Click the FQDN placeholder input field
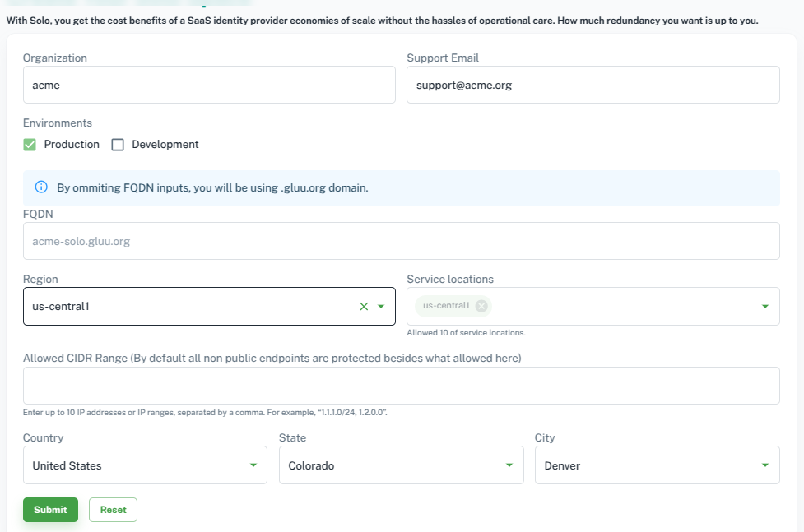Screen dimensions: 804x532 pos(402,240)
